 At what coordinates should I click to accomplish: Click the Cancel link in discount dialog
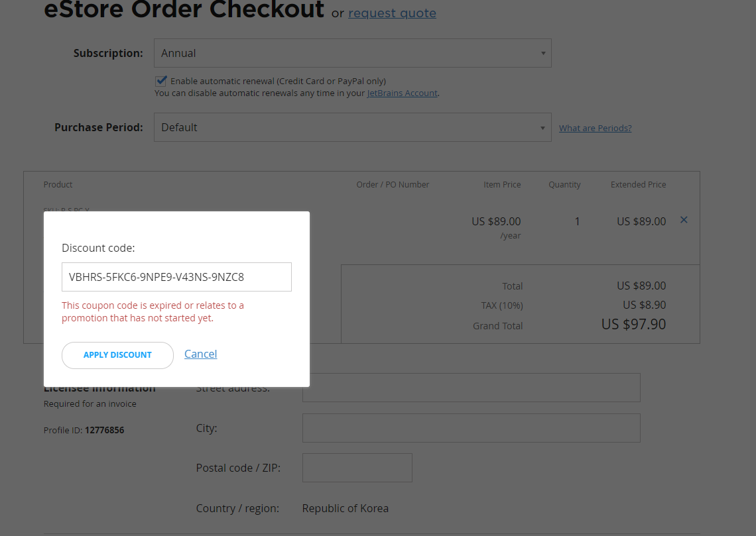200,354
